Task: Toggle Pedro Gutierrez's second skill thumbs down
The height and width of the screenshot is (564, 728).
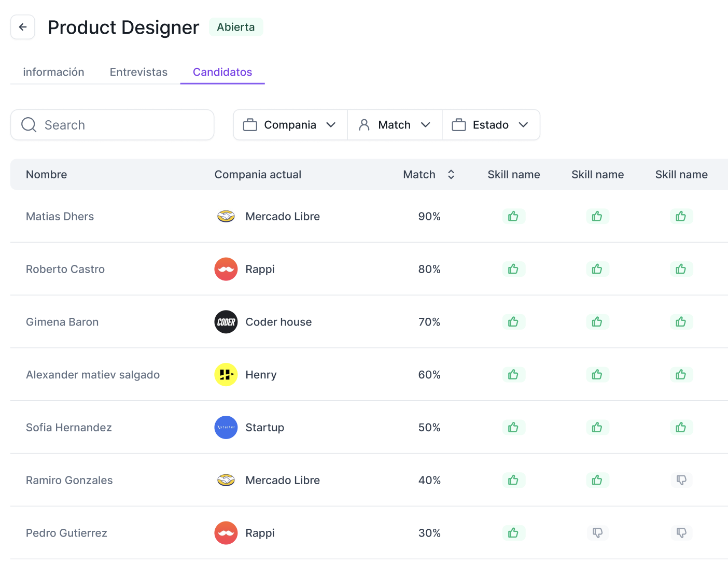Action: tap(597, 533)
